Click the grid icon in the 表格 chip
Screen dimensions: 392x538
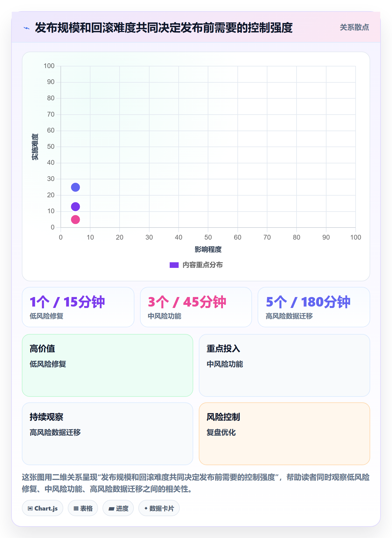click(x=76, y=509)
